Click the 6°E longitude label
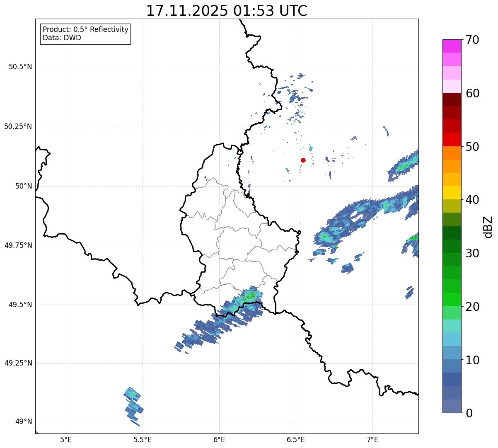 pyautogui.click(x=219, y=439)
